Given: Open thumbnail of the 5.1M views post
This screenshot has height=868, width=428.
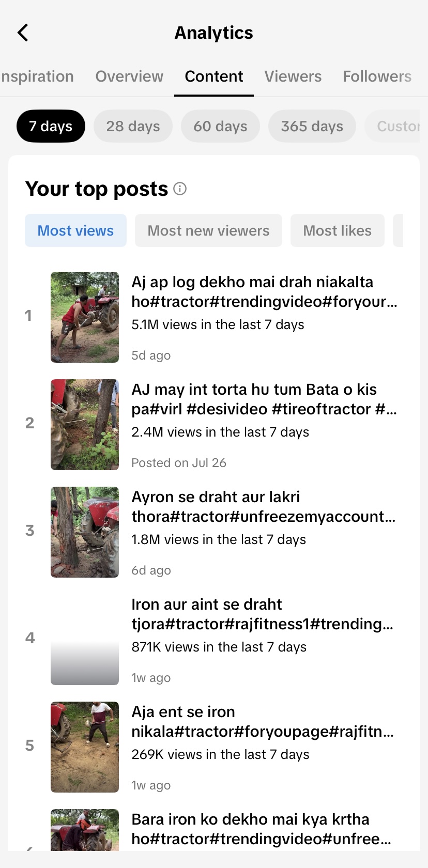Looking at the screenshot, I should (x=85, y=317).
